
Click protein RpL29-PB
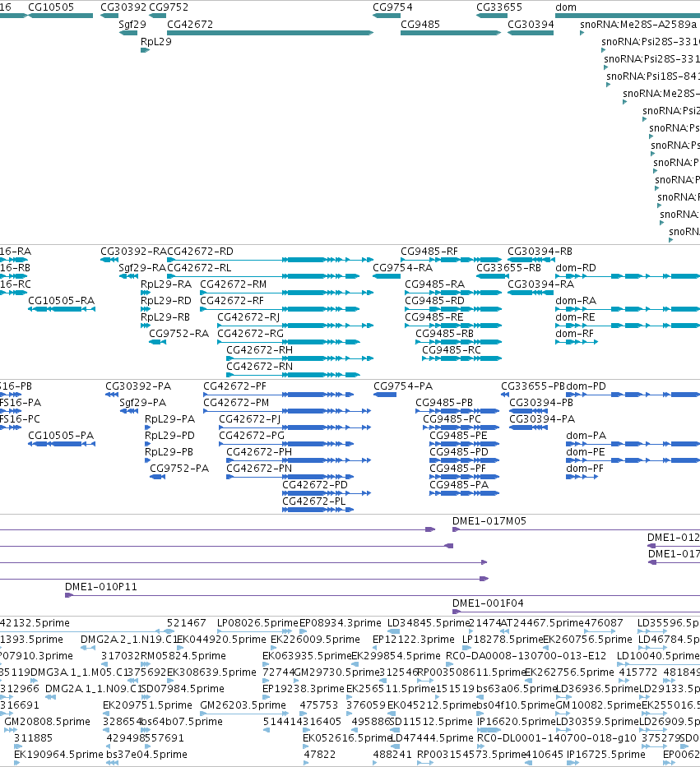point(147,460)
